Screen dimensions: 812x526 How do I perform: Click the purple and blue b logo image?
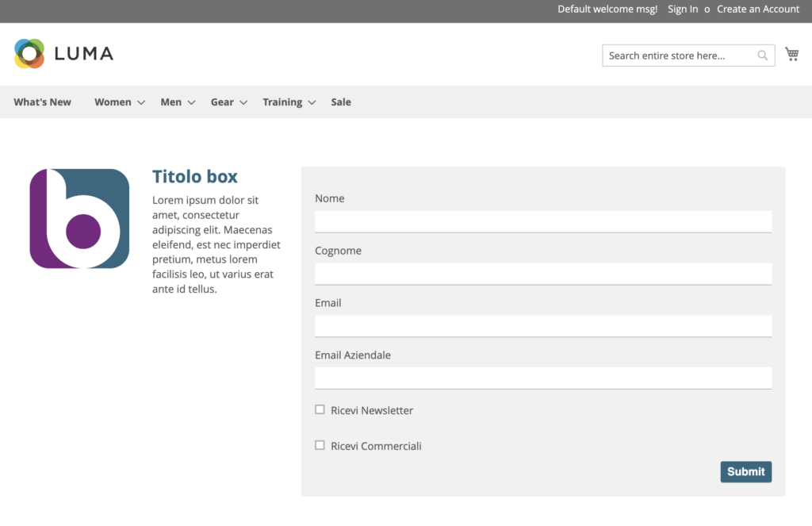pyautogui.click(x=79, y=219)
